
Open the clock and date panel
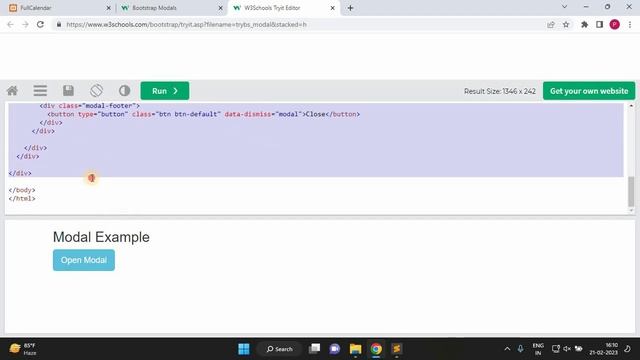(603, 349)
